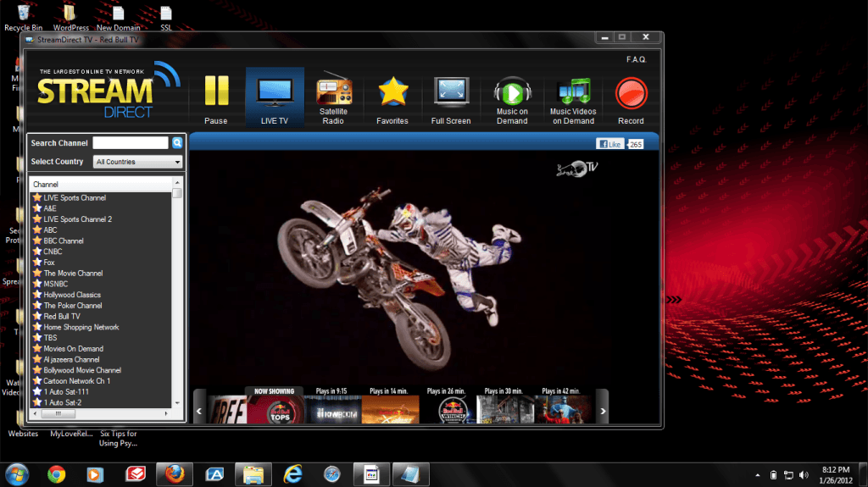Select 1 Auto Sat-111 channel
This screenshot has width=868, height=487.
[66, 392]
